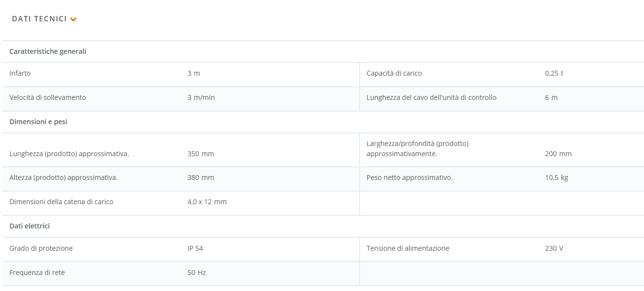644x291 pixels.
Task: Click the Altezza (prodotto) approssimativa label
Action: point(63,178)
